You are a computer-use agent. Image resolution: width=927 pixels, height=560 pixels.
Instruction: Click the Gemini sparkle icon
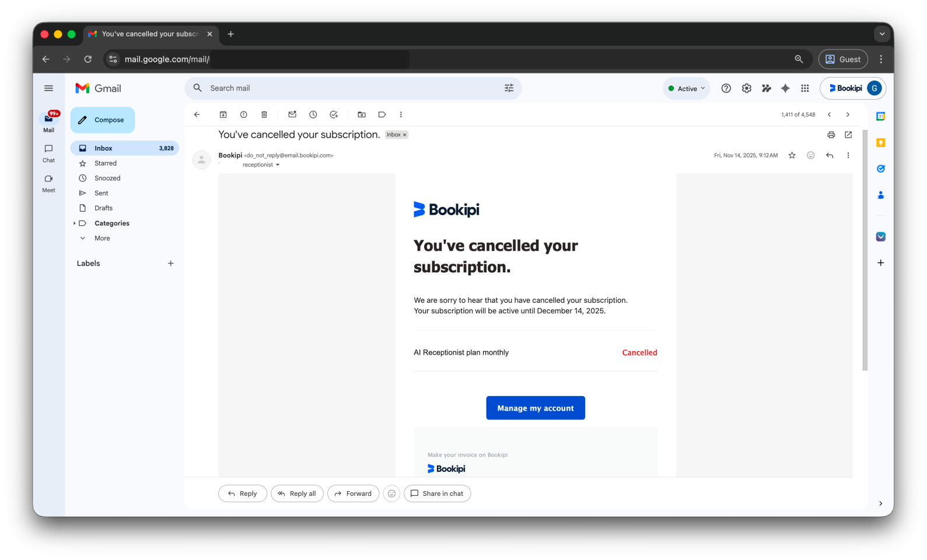point(786,88)
